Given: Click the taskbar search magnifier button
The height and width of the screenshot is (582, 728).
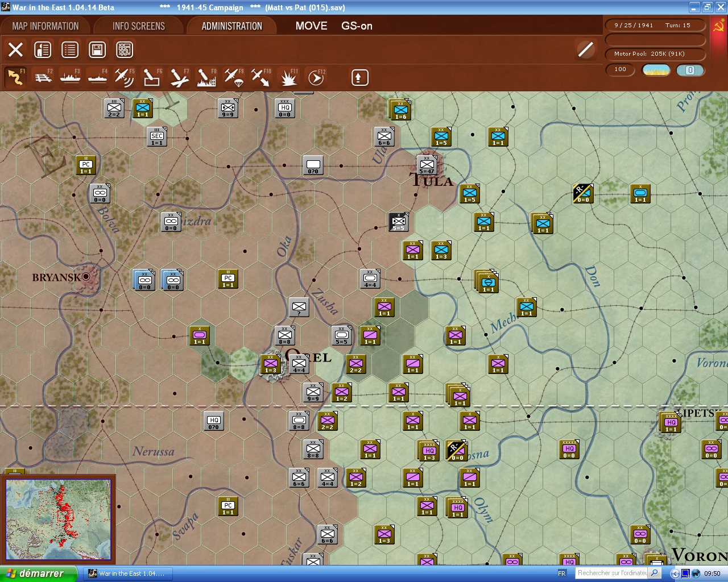Looking at the screenshot, I should [655, 573].
